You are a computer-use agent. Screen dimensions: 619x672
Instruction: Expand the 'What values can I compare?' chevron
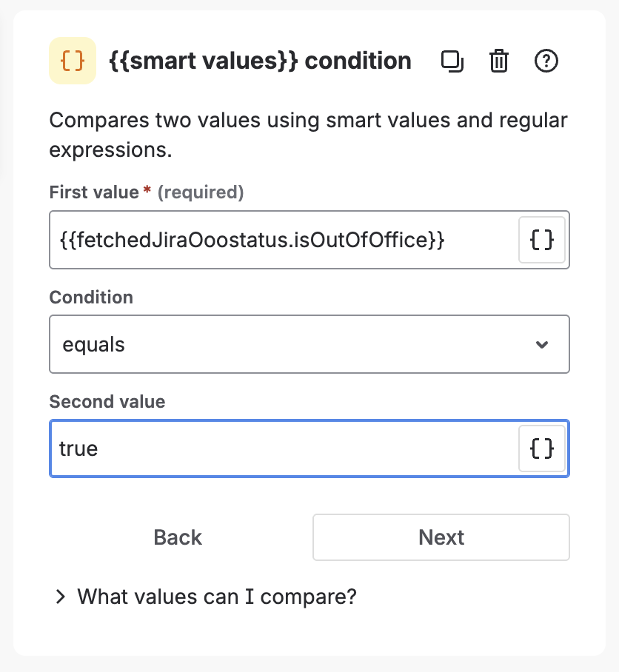pos(61,597)
